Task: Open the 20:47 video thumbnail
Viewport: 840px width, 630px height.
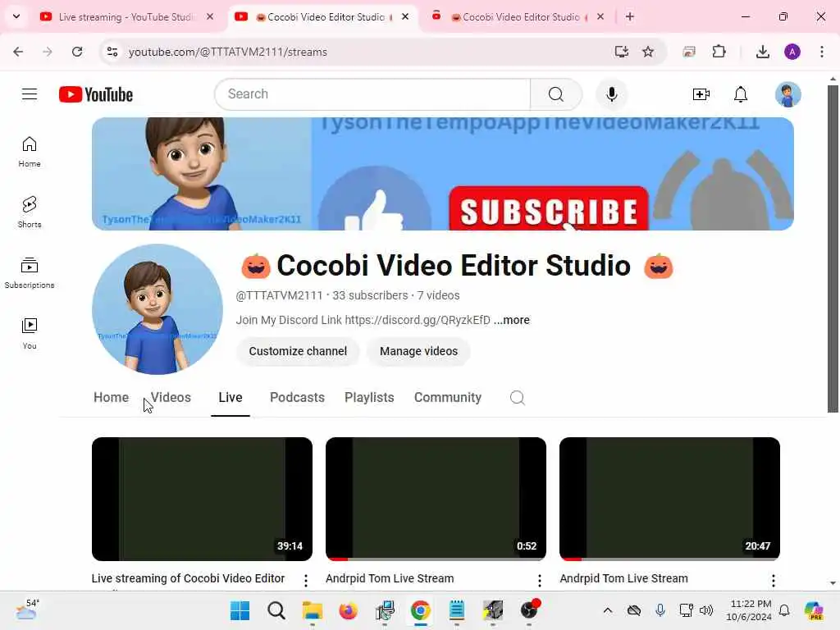Action: pos(669,499)
